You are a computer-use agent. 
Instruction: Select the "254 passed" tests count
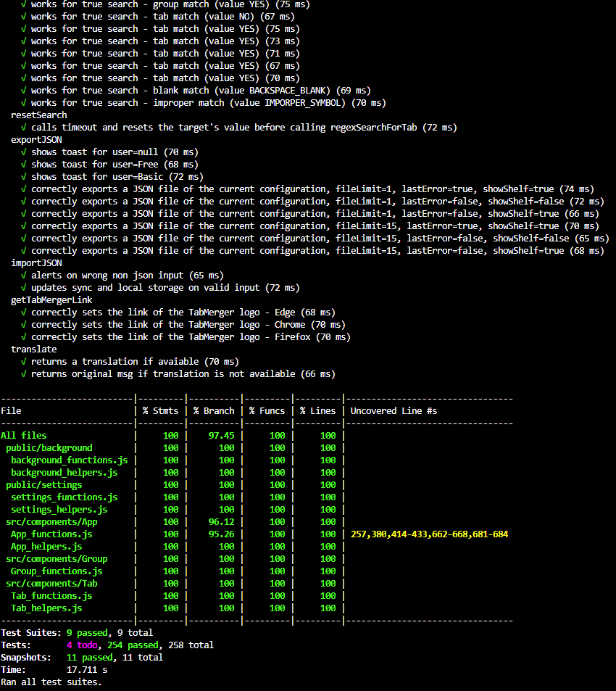pyautogui.click(x=133, y=645)
